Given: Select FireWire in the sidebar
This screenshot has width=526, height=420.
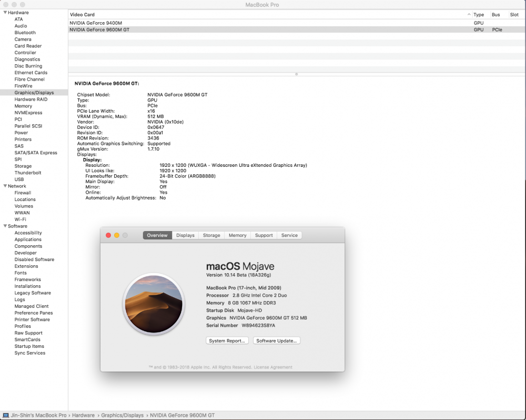Looking at the screenshot, I should click(24, 86).
